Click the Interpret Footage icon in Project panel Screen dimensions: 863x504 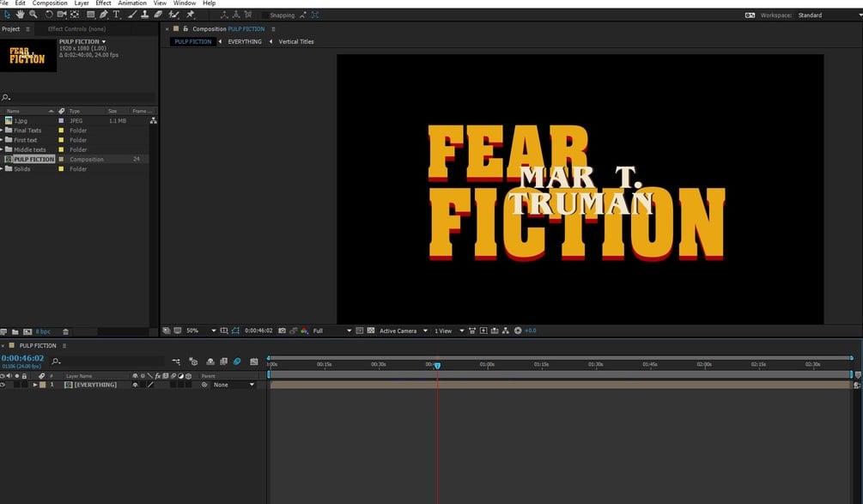[3, 331]
